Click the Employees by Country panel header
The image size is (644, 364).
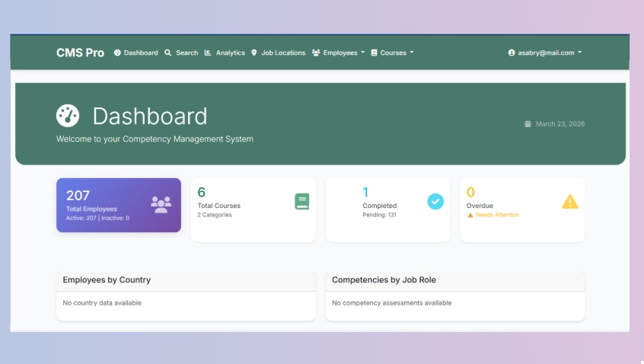tap(186, 280)
